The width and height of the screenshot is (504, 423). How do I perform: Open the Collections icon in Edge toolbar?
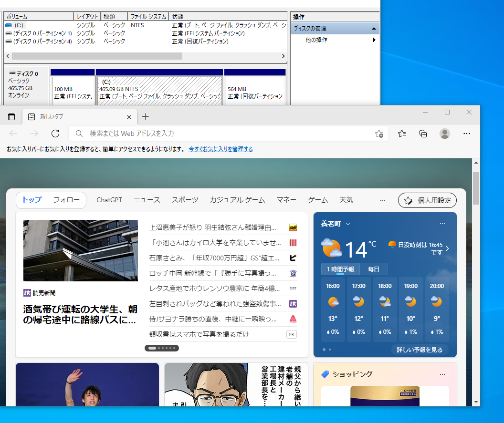coord(423,134)
